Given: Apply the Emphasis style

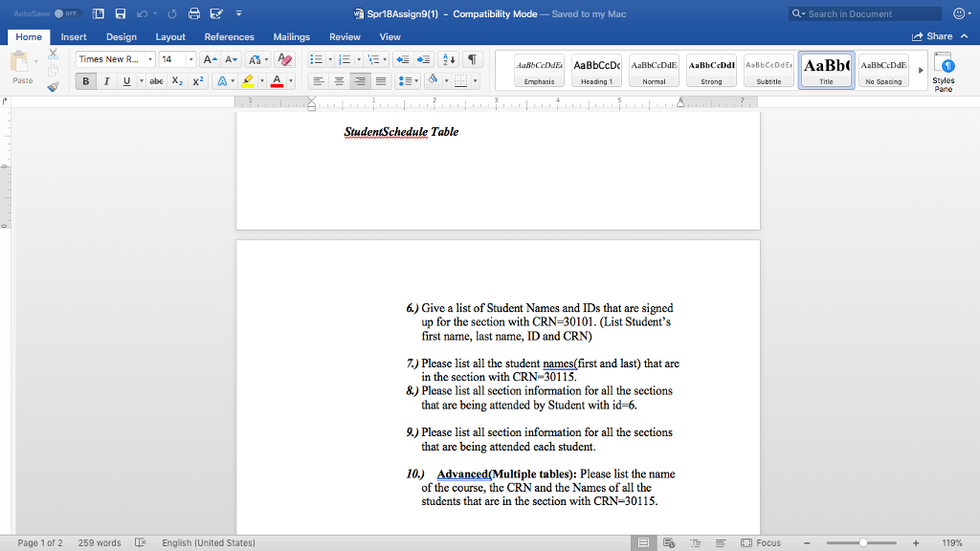Looking at the screenshot, I should point(539,70).
